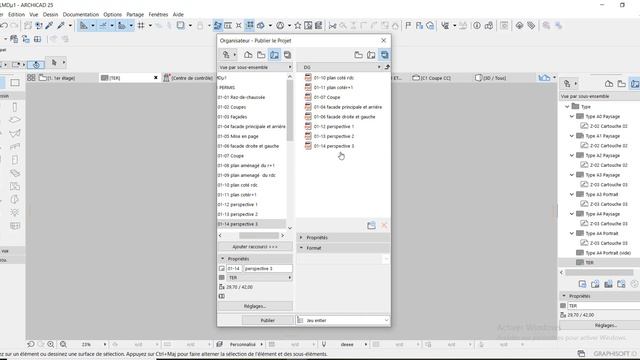Open the Edition menu
640x360 pixels.
tap(16, 14)
